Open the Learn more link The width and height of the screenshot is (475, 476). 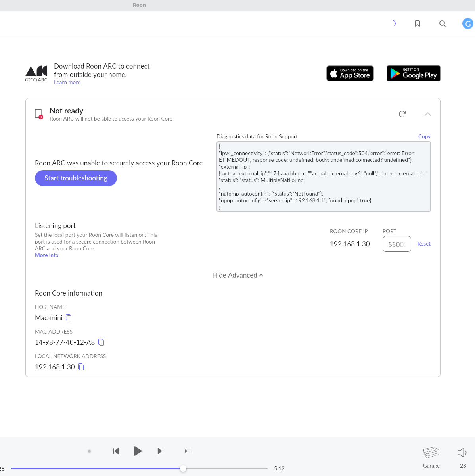(67, 83)
